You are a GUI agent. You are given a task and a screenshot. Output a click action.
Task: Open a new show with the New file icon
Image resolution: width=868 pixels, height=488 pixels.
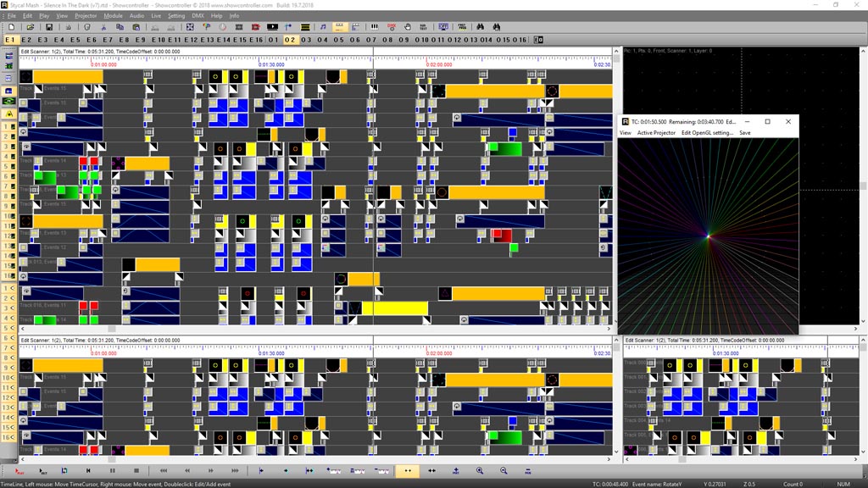click(12, 27)
